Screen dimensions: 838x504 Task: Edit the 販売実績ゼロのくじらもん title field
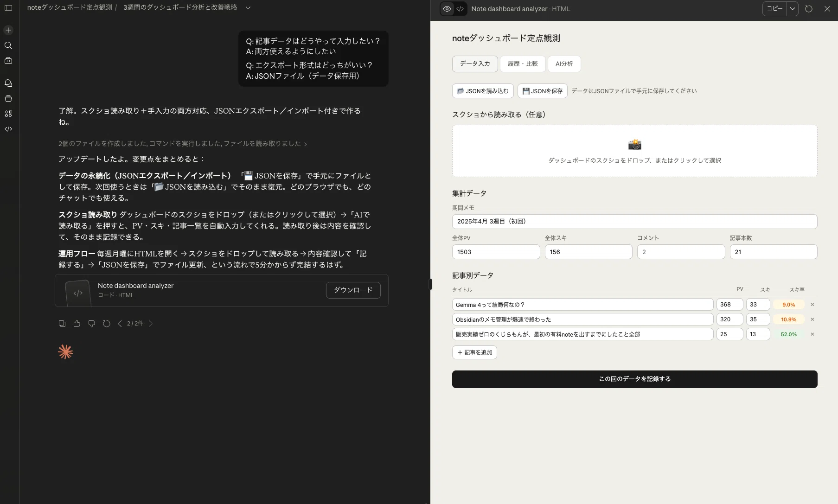pyautogui.click(x=582, y=334)
